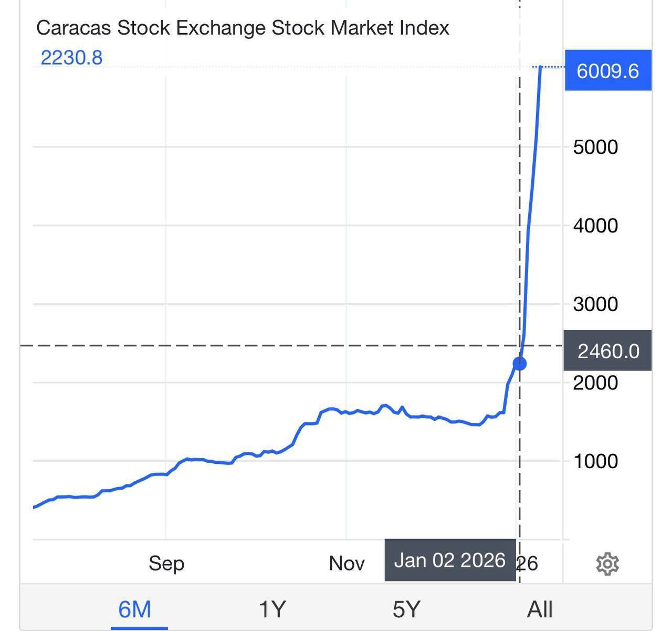Click the partially hidden 26 year label
Image resolution: width=672 pixels, height=631 pixels.
(x=528, y=563)
